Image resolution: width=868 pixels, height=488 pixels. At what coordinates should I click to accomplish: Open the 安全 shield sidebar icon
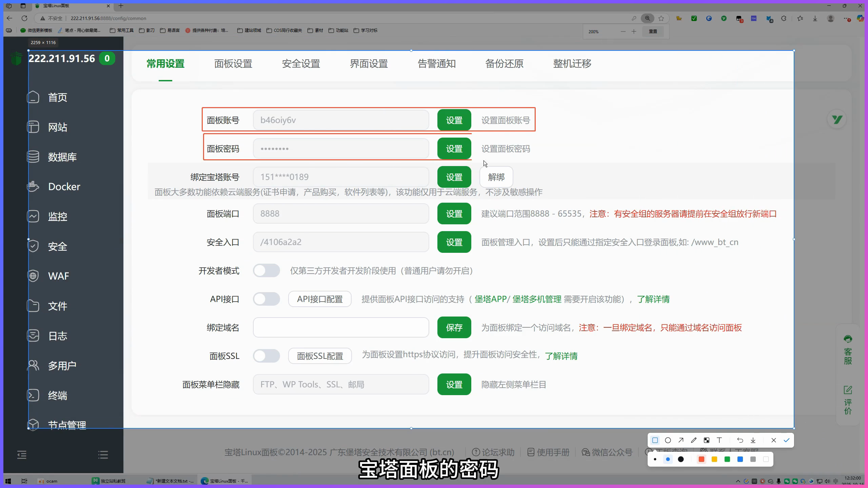33,246
